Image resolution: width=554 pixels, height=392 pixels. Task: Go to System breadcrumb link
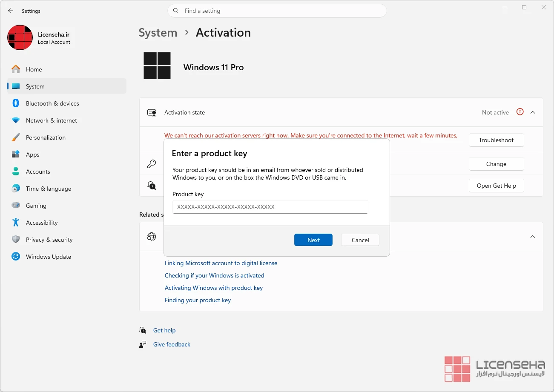click(x=158, y=33)
